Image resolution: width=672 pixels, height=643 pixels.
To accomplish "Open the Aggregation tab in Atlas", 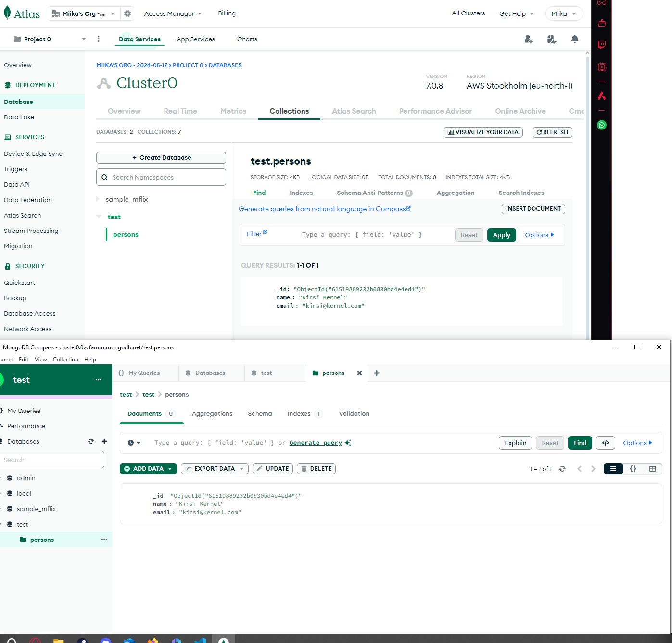I will point(455,193).
